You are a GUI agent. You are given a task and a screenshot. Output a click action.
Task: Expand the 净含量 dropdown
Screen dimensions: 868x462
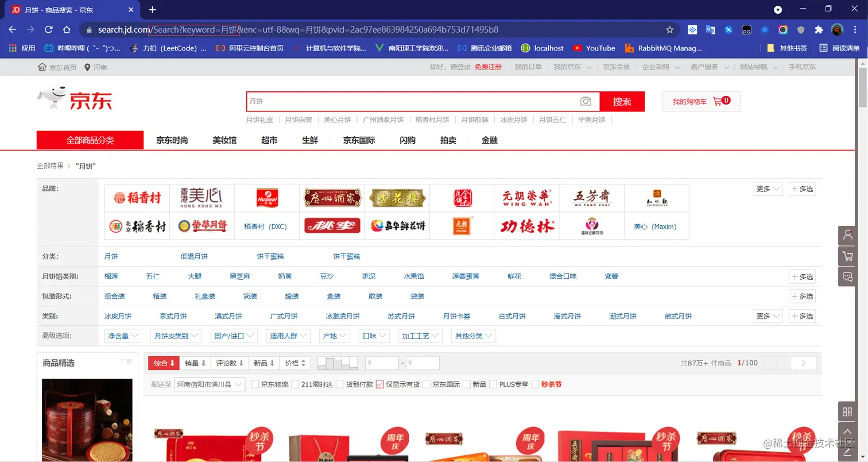123,336
